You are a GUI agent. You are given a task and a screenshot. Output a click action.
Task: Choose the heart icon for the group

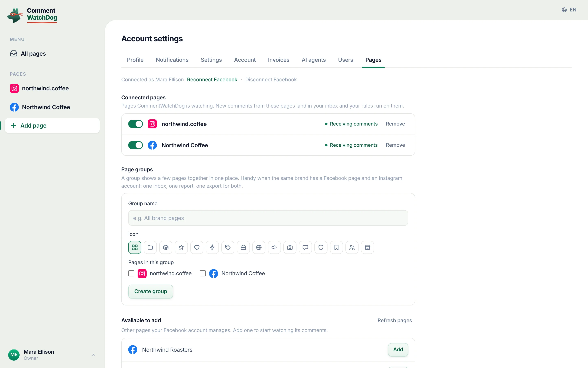tap(197, 247)
